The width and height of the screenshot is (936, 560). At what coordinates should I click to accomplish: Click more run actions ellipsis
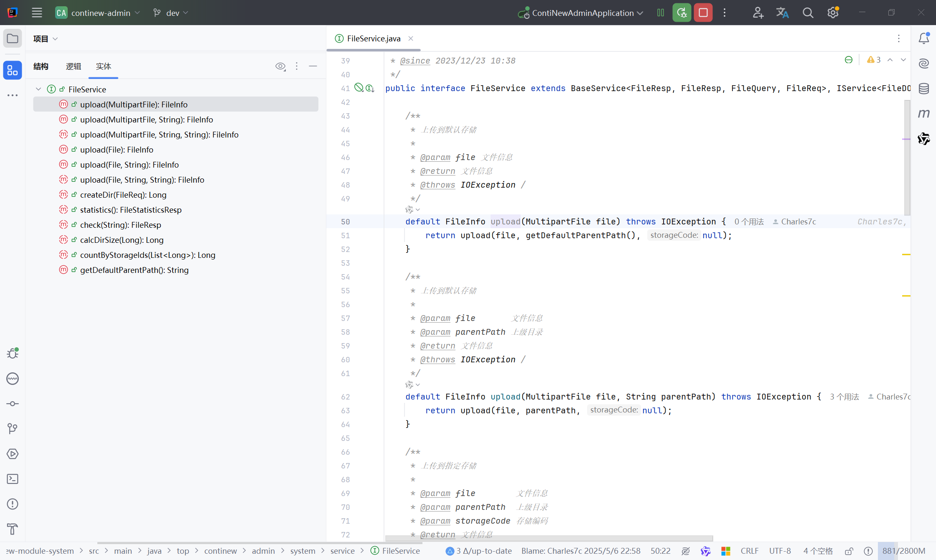(725, 13)
